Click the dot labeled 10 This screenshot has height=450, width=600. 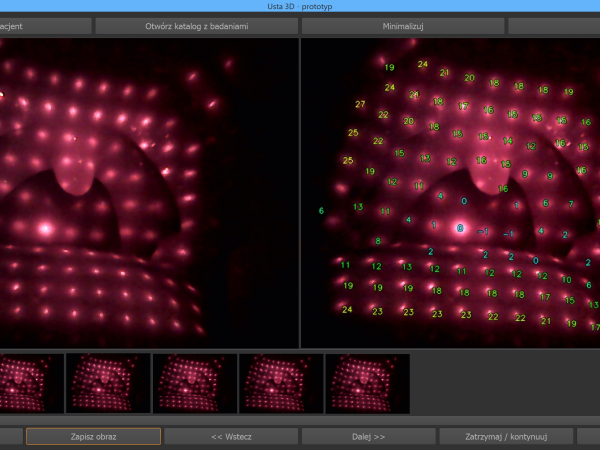(565, 280)
